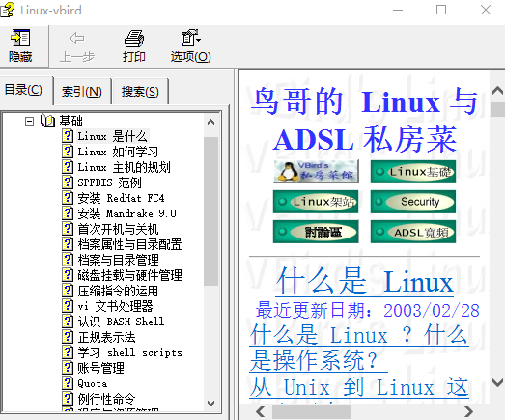Follow the 什么是 Linux heading link

click(365, 282)
